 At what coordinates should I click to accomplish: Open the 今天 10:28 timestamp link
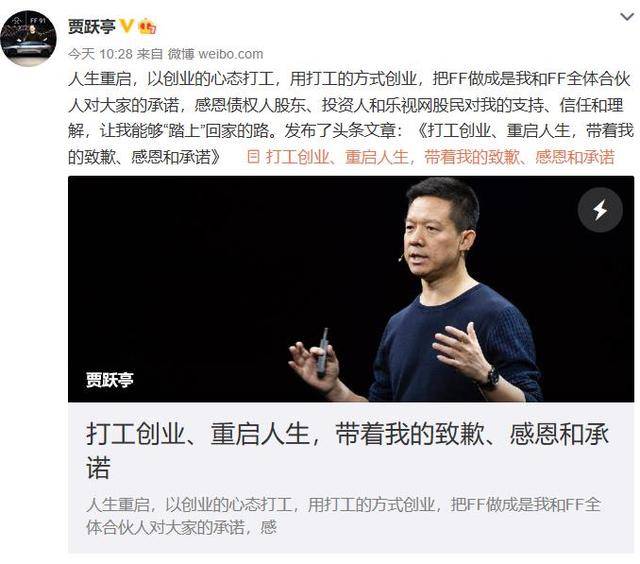[x=100, y=53]
